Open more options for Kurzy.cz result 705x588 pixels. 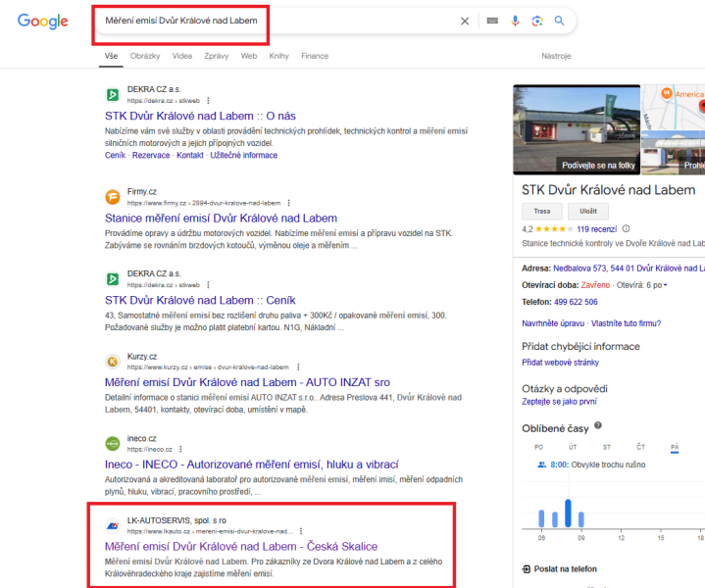point(298,367)
